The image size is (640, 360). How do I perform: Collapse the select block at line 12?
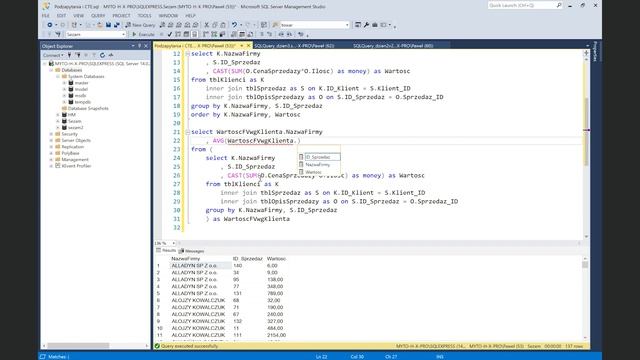187,54
